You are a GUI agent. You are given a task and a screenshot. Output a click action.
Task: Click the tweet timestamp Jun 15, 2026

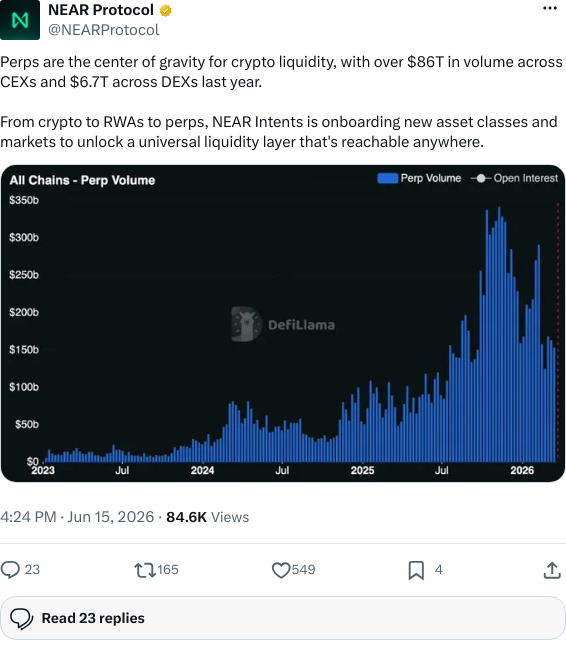(110, 517)
